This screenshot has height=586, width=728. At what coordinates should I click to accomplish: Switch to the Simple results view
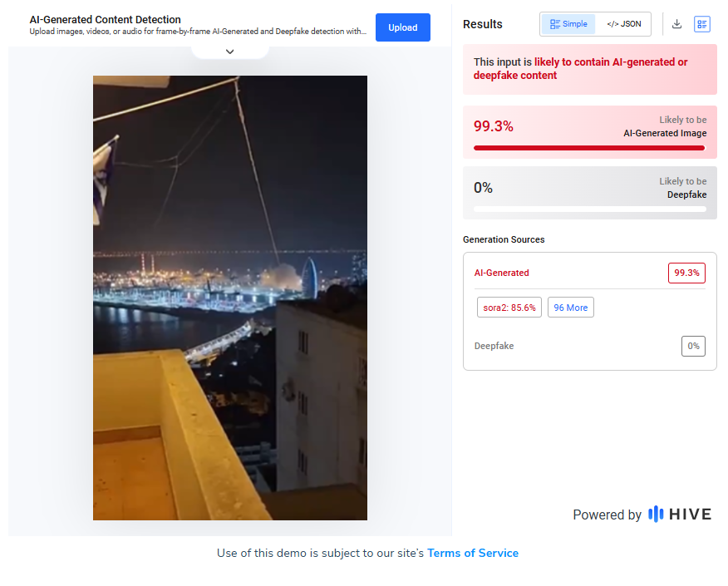(x=568, y=24)
